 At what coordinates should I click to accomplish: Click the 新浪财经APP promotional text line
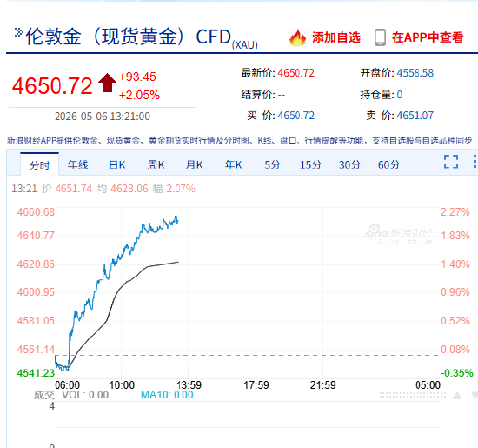(x=239, y=140)
